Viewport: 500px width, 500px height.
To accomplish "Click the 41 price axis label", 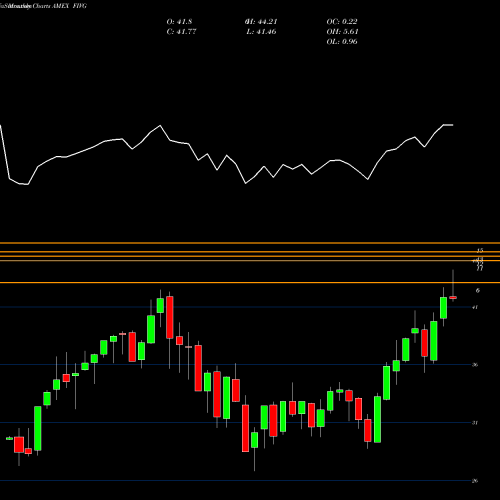I will coord(475,307).
